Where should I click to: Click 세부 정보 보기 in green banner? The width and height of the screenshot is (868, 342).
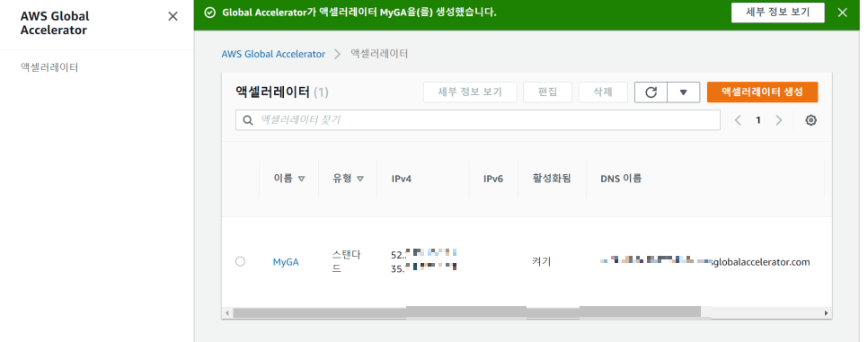(x=778, y=13)
